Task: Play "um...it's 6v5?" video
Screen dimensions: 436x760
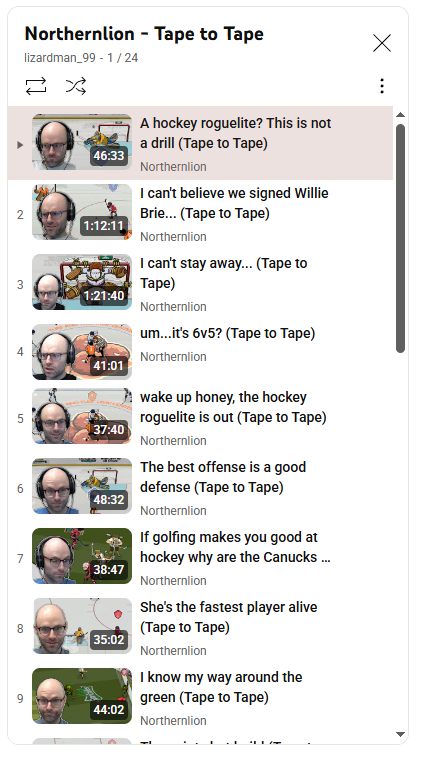Action: [x=227, y=333]
